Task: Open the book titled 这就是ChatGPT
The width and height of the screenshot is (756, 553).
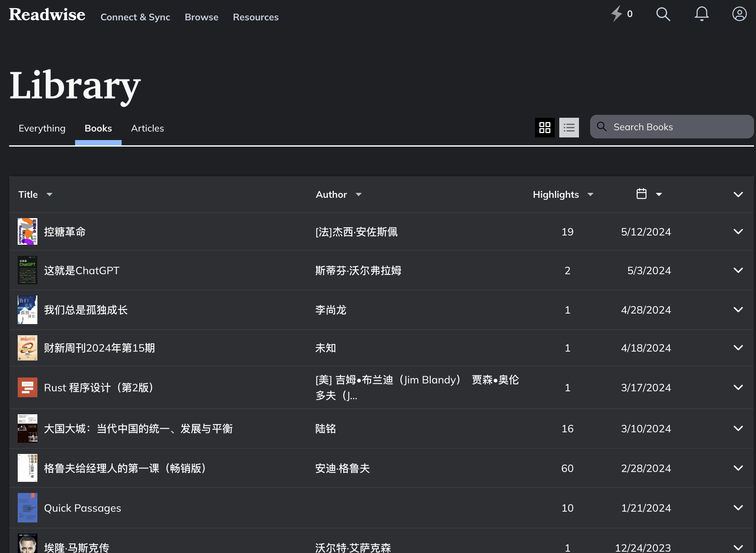Action: click(82, 271)
